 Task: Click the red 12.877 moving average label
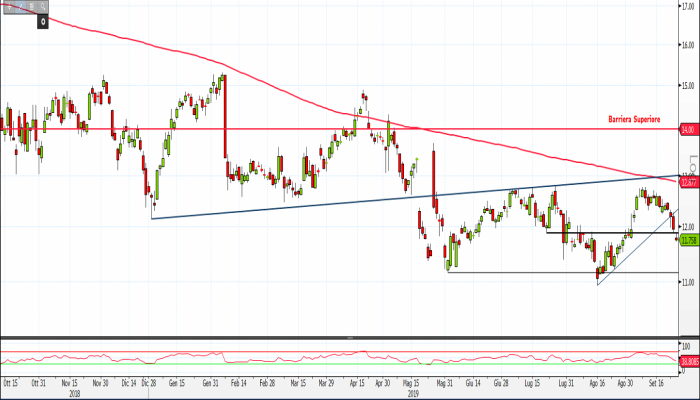688,182
